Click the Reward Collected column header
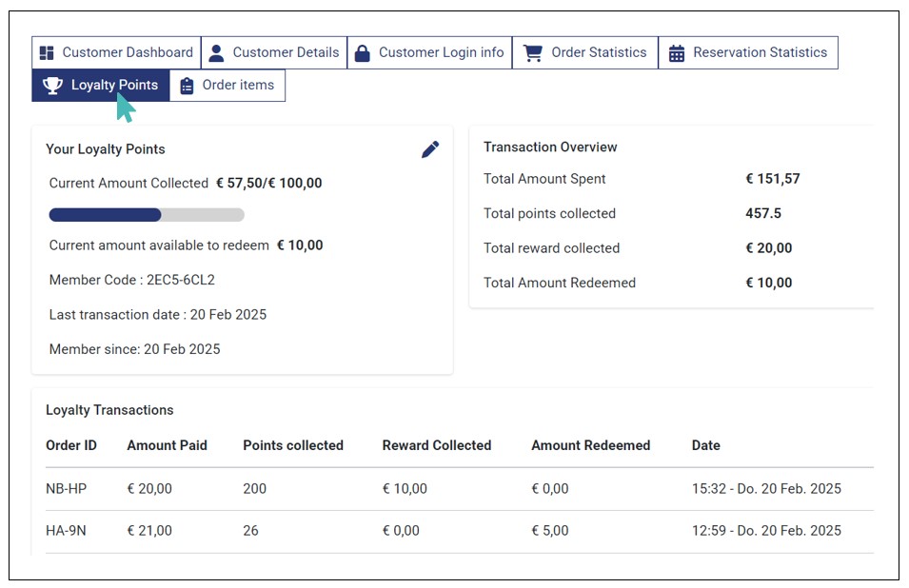This screenshot has width=909, height=588. coord(437,445)
